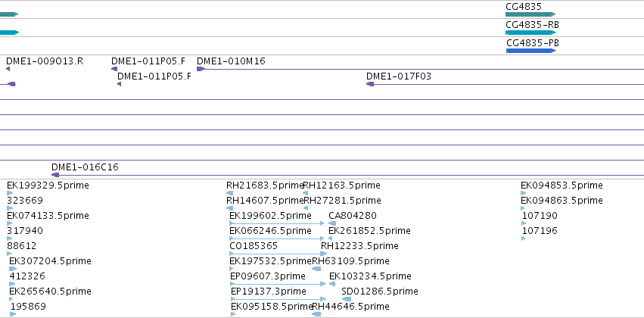Select the CO185365 EST feature line
Viewport: 644px width, 318px height.
278,254
